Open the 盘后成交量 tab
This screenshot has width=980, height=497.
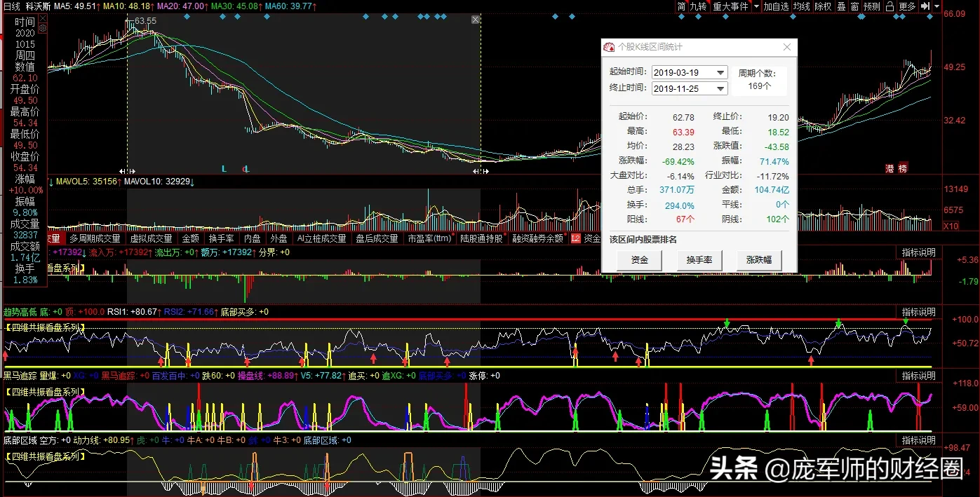[x=377, y=238]
